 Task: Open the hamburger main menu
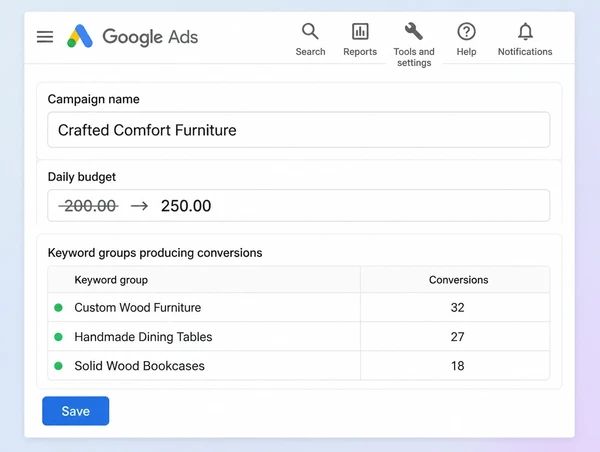click(x=45, y=37)
